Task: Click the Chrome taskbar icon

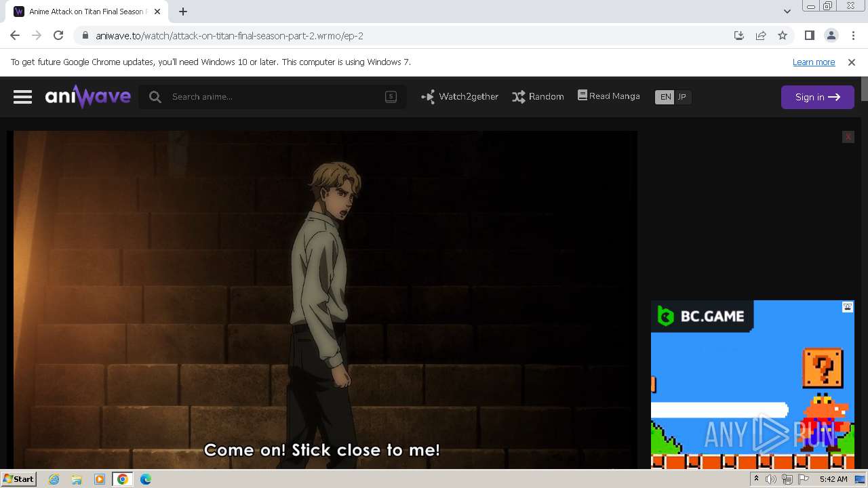Action: (122, 479)
